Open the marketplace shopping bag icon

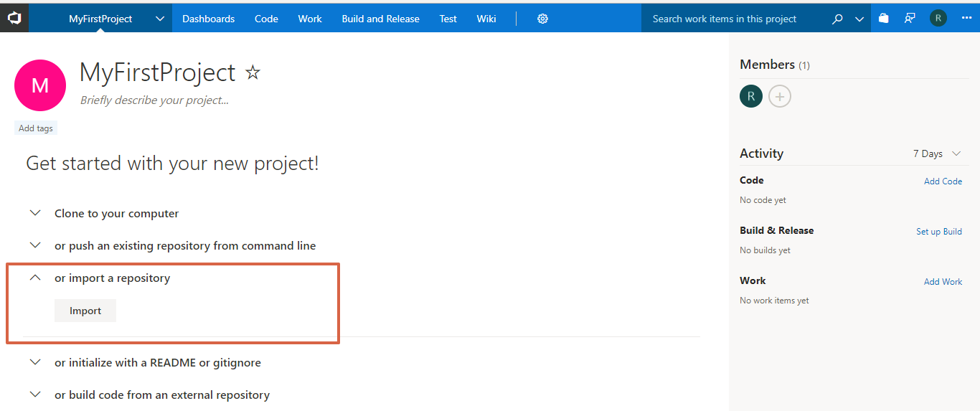(x=884, y=19)
